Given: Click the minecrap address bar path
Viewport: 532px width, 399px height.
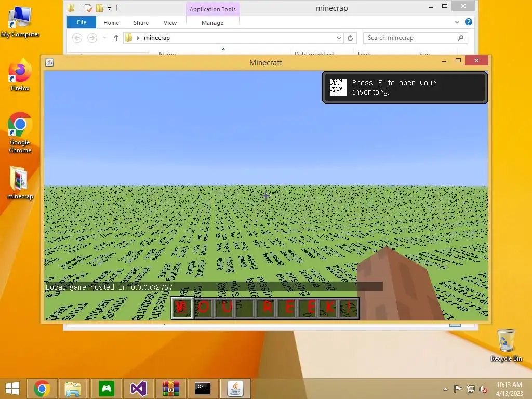Looking at the screenshot, I should point(157,38).
